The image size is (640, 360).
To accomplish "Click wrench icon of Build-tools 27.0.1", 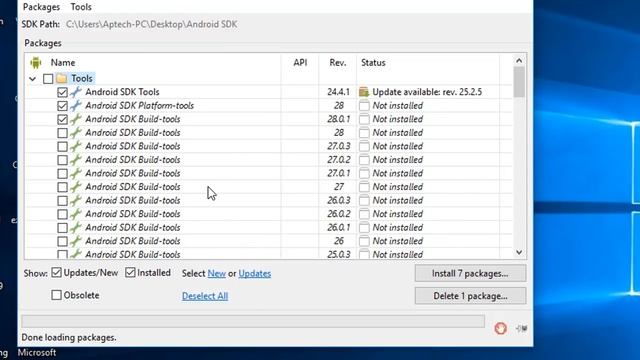I will pos(76,173).
